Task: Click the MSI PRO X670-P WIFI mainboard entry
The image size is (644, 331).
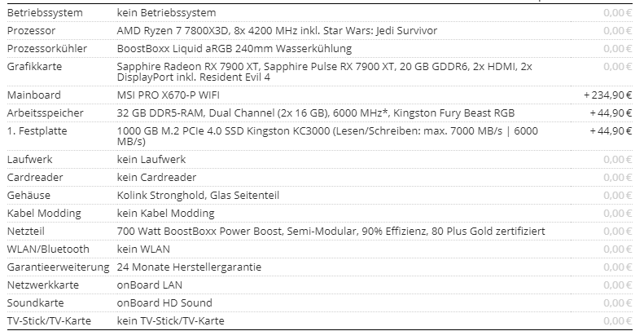Action: 168,95
